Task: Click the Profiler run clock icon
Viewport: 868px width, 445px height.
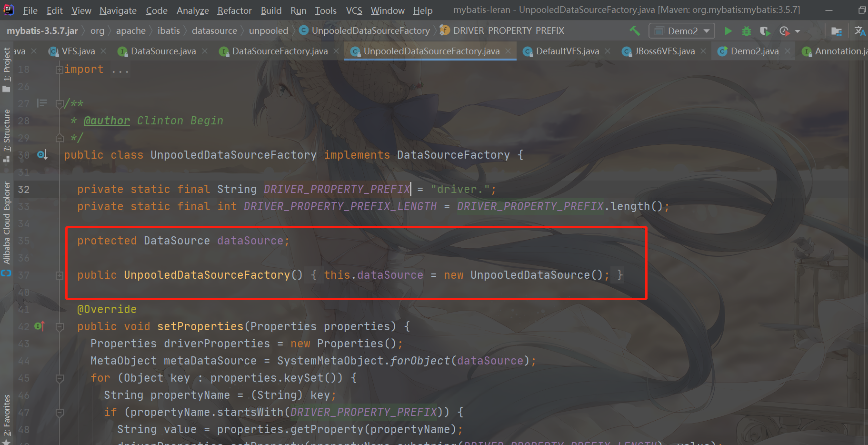Action: point(784,31)
